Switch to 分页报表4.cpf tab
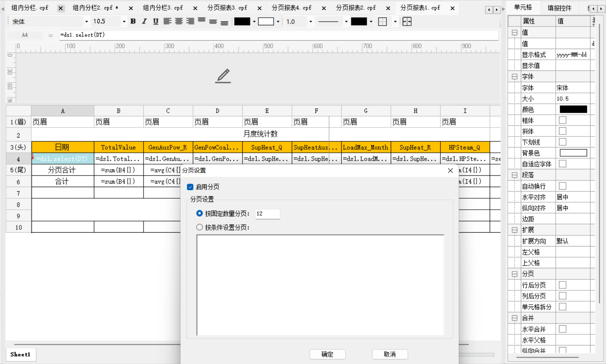Viewport: 606px width, 364px height. coord(291,8)
